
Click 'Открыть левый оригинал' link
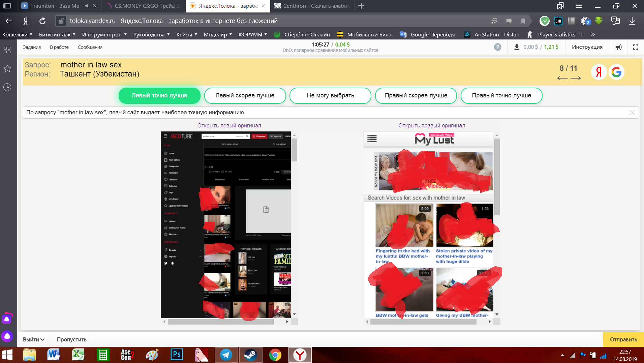[229, 126]
